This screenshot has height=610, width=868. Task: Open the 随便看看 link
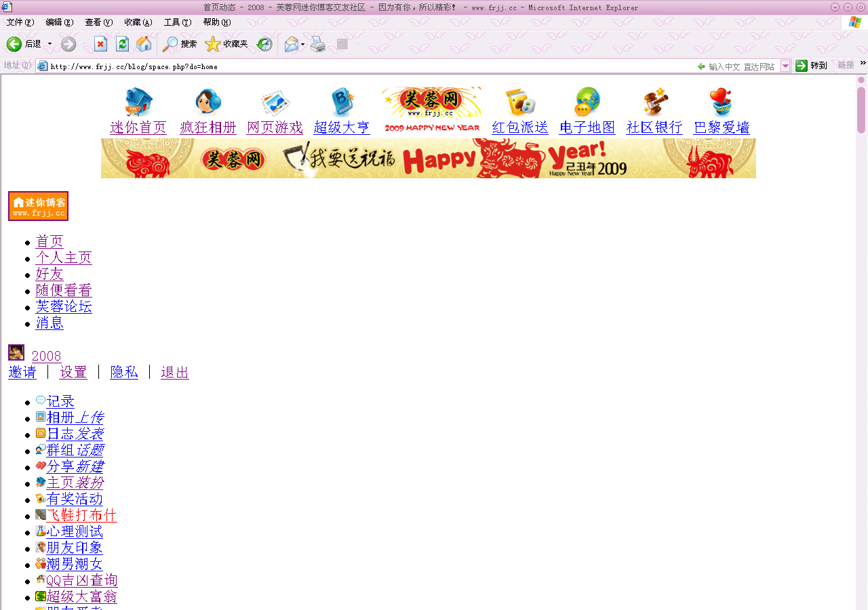pos(64,290)
